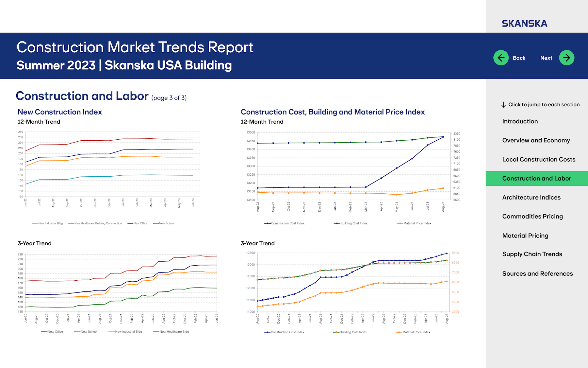Image resolution: width=588 pixels, height=368 pixels.
Task: Jump to Commodities Pricing
Action: [x=532, y=216]
